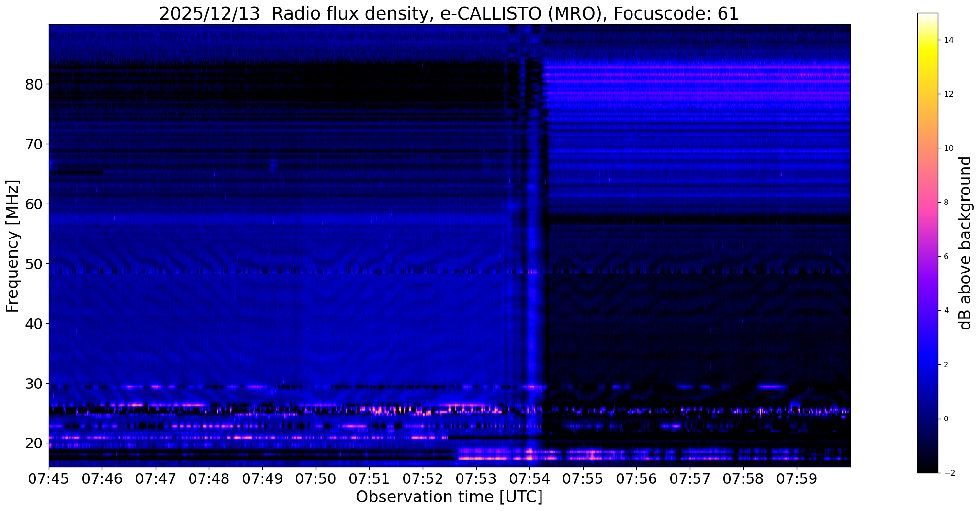Click the colorbar tick label '8'
The width and height of the screenshot is (980, 511).
[x=945, y=203]
